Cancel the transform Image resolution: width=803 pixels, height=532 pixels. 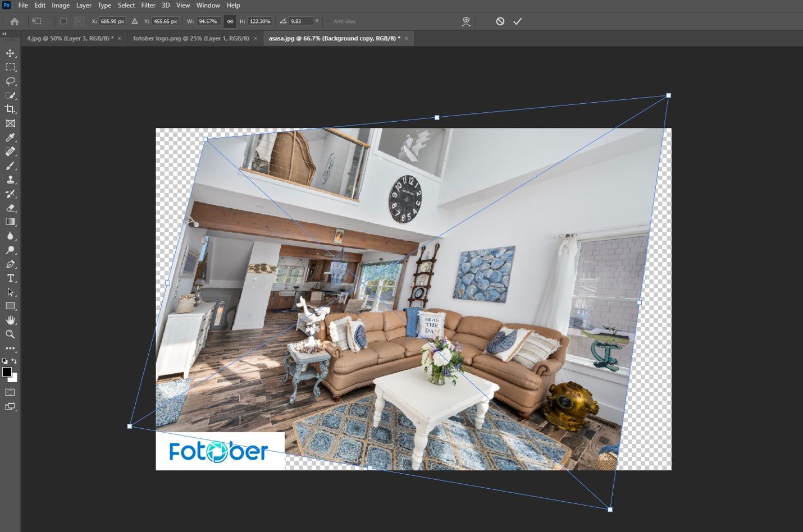(500, 21)
